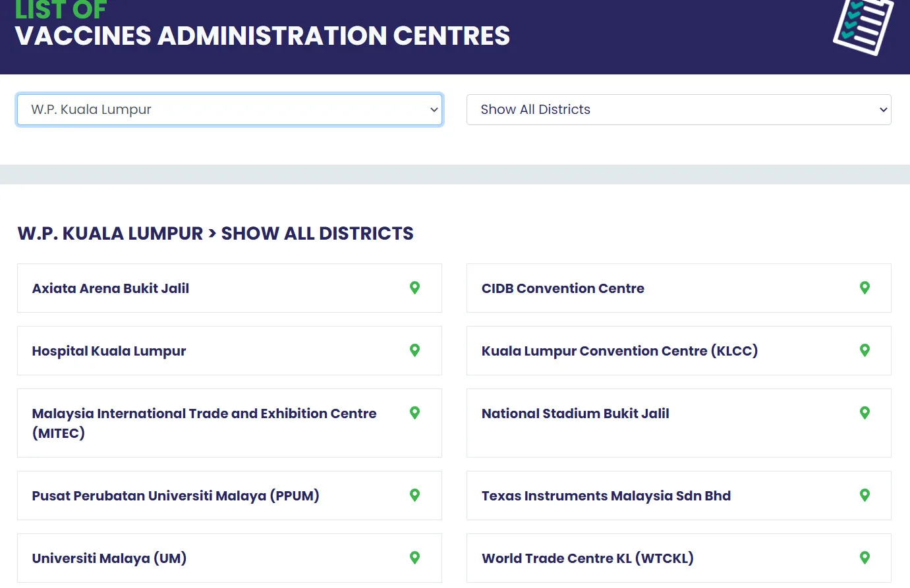Open Texas Instruments Malaysia location pin
This screenshot has height=588, width=910.
pos(865,495)
